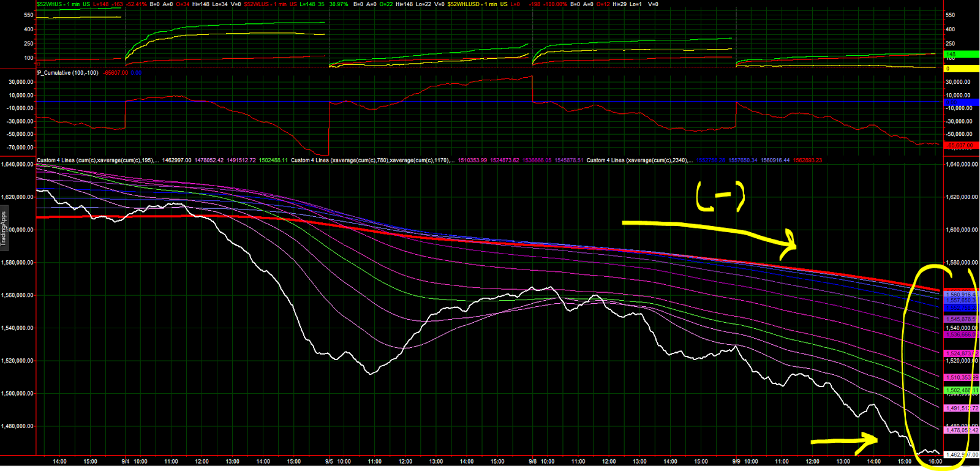Click the 1,480,000.00 left price scale label
Screen dimensions: 980x471
coord(17,426)
